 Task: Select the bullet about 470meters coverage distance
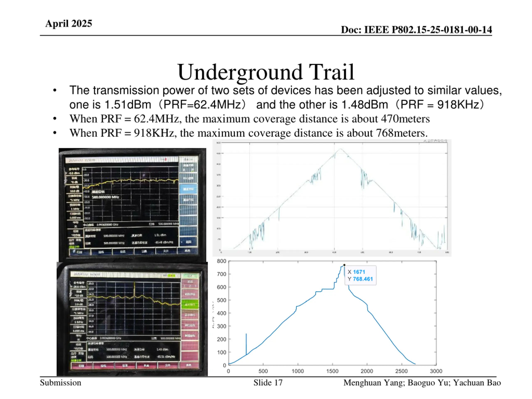click(249, 119)
